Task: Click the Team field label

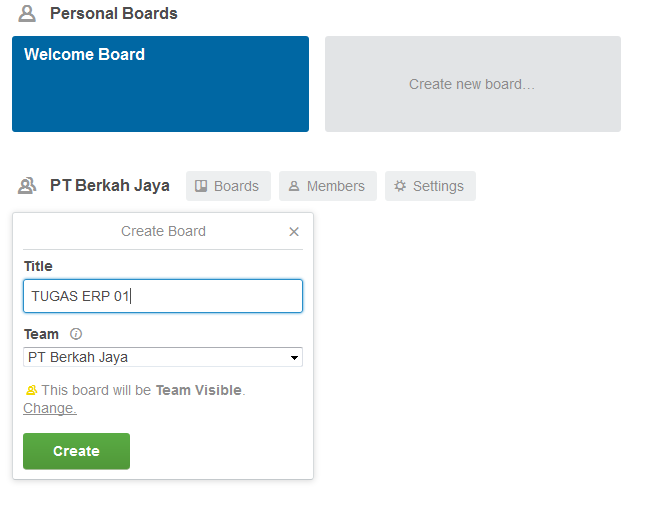Action: click(41, 334)
